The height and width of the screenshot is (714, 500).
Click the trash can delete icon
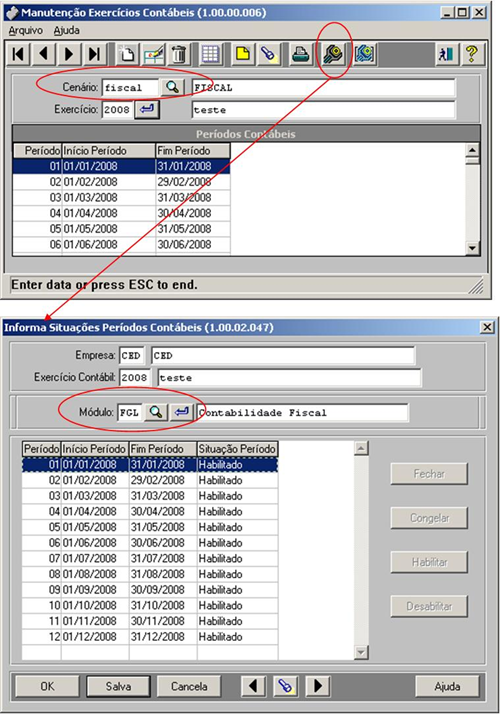pyautogui.click(x=179, y=54)
